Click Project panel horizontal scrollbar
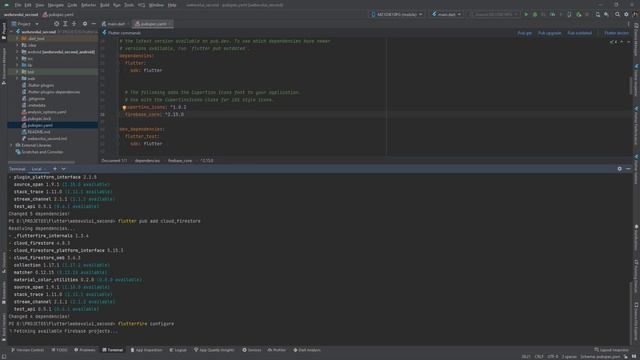 click(x=41, y=162)
